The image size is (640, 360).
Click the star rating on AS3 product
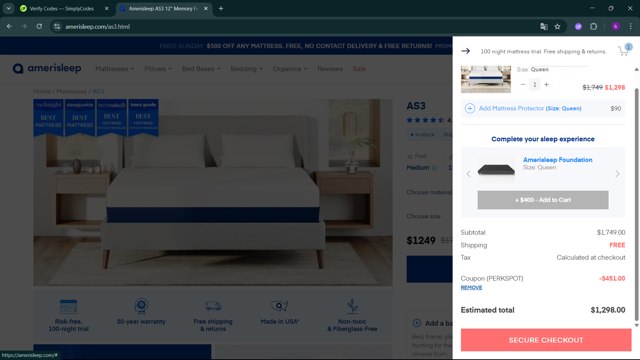tap(426, 120)
